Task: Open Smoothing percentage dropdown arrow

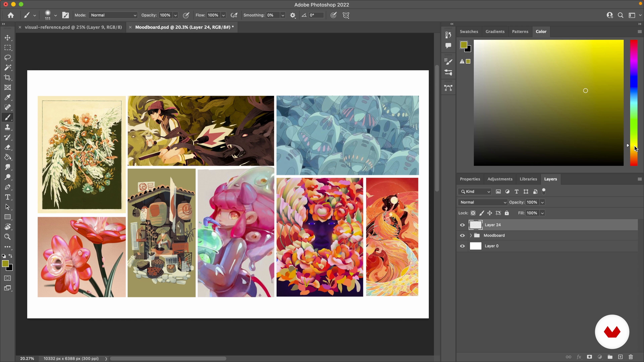Action: pos(283,15)
